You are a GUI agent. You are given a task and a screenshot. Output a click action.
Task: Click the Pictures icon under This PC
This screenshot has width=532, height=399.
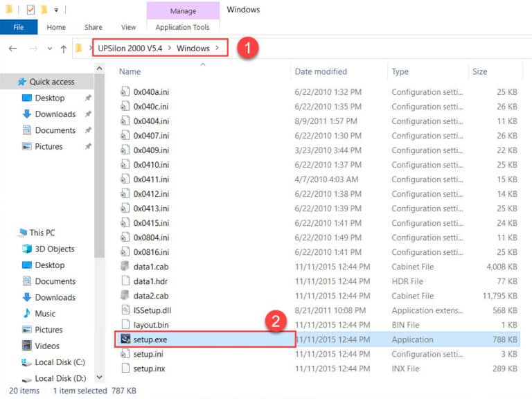pos(27,330)
